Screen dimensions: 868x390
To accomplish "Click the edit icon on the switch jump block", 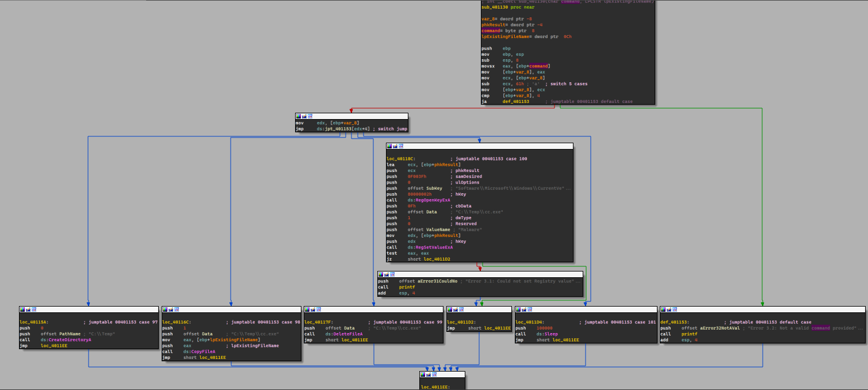I will point(304,116).
